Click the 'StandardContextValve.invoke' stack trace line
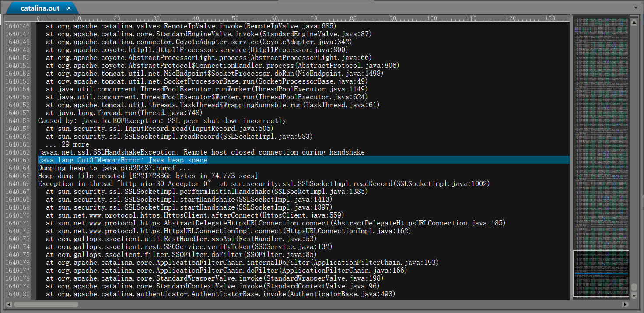This screenshot has width=644, height=313. coord(213,286)
